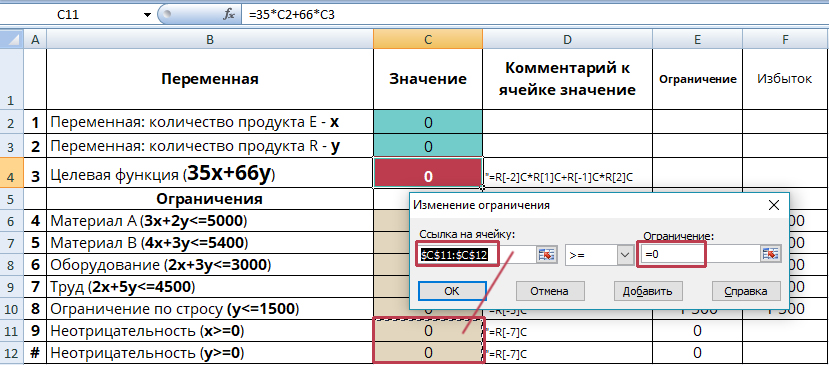Open the Name Box dropdown arrow

(148, 15)
